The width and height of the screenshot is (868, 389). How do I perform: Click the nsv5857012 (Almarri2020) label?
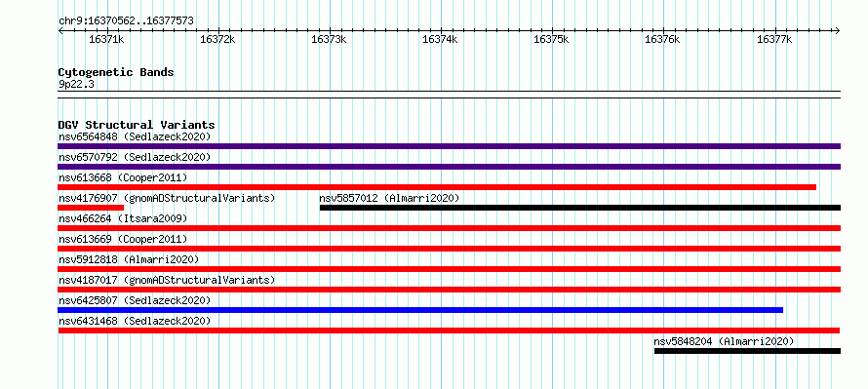[389, 198]
